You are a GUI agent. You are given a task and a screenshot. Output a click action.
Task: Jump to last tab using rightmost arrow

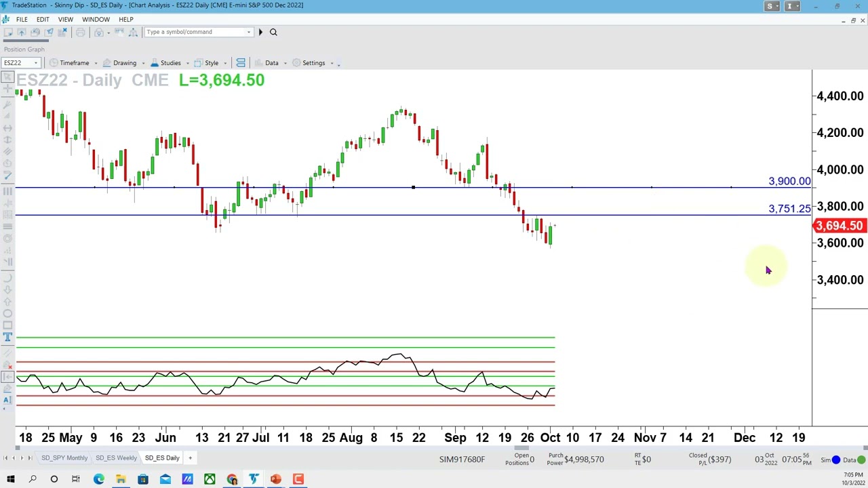tap(31, 458)
